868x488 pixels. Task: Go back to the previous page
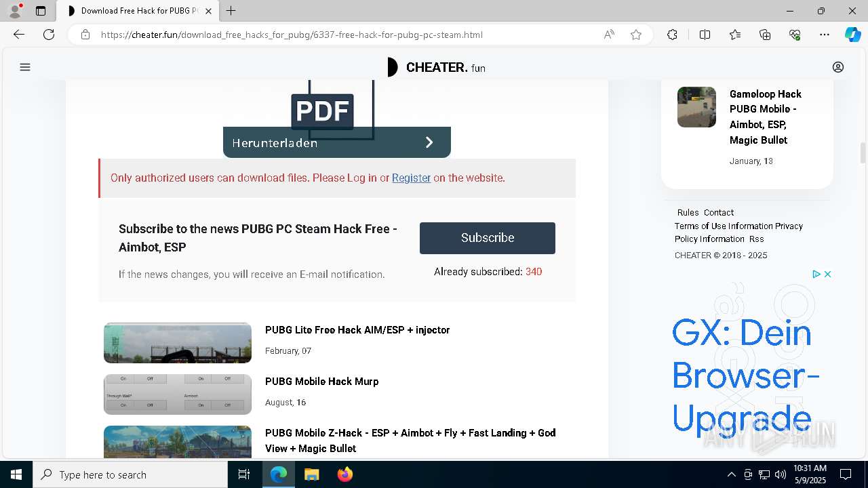pyautogui.click(x=19, y=35)
